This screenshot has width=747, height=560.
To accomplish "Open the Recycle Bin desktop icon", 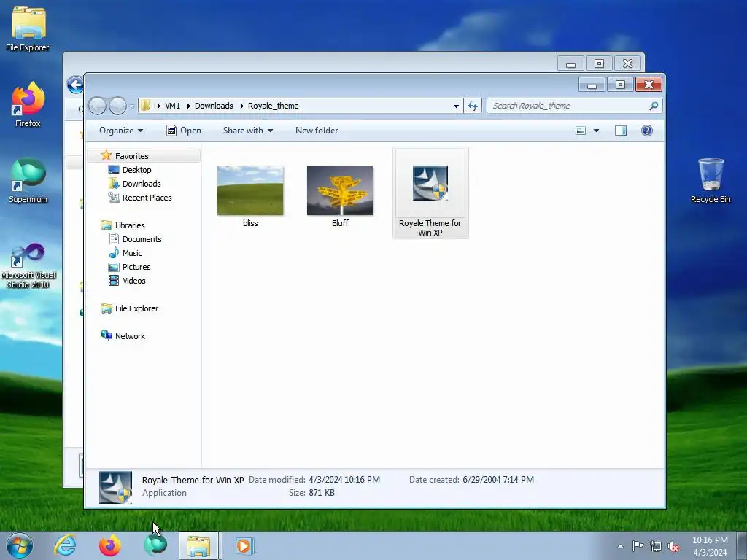I will [x=711, y=181].
